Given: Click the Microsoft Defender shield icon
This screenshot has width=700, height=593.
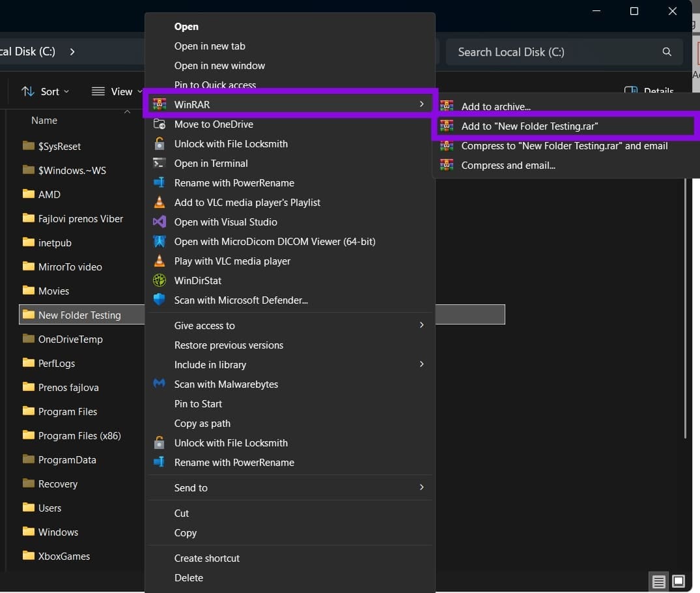Looking at the screenshot, I should pyautogui.click(x=160, y=300).
